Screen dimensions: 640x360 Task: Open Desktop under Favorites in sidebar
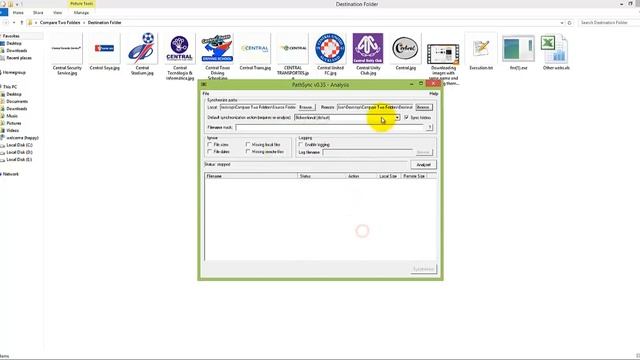click(x=14, y=43)
